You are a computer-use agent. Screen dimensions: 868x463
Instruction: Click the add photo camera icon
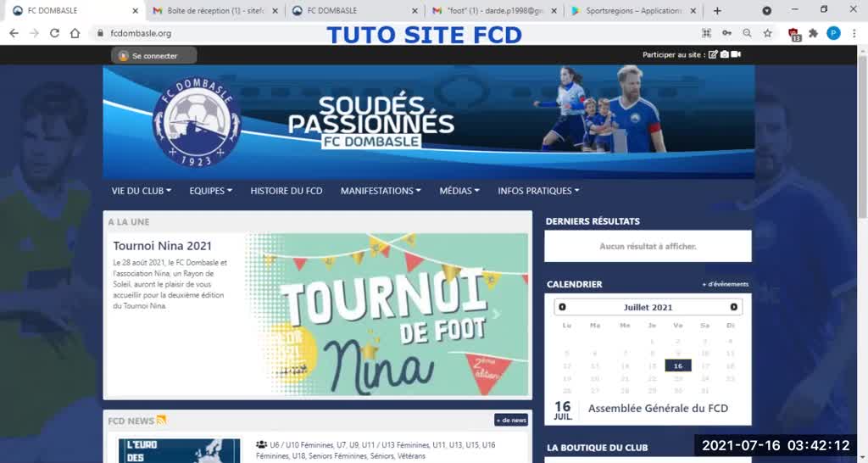(x=724, y=55)
